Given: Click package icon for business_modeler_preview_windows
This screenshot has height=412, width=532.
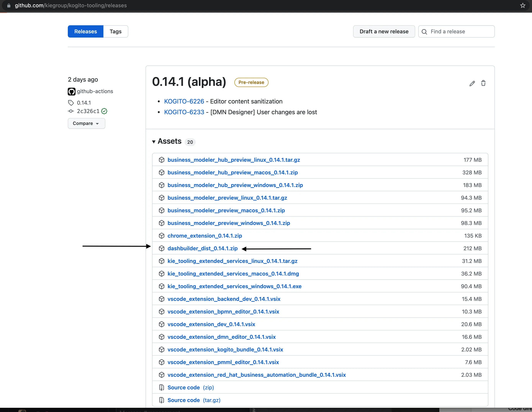Looking at the screenshot, I should tap(161, 223).
